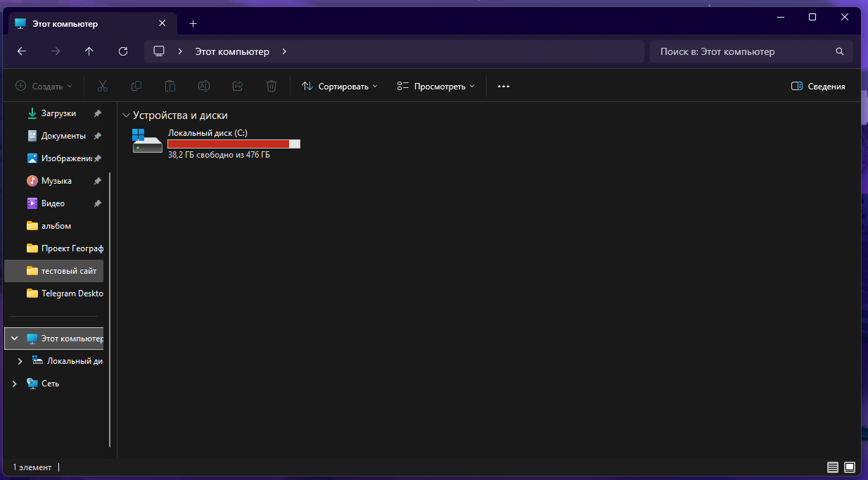This screenshot has height=480, width=868.
Task: Click the Rename icon in toolbar
Action: click(x=204, y=86)
